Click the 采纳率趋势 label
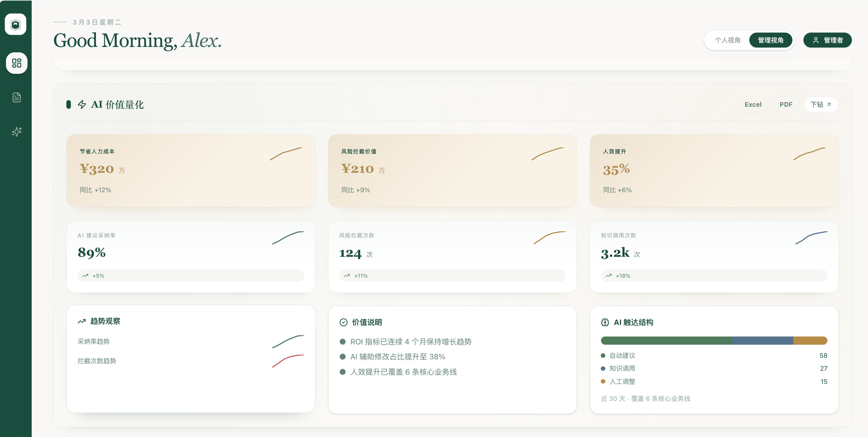Image resolution: width=868 pixels, height=437 pixels. point(94,342)
